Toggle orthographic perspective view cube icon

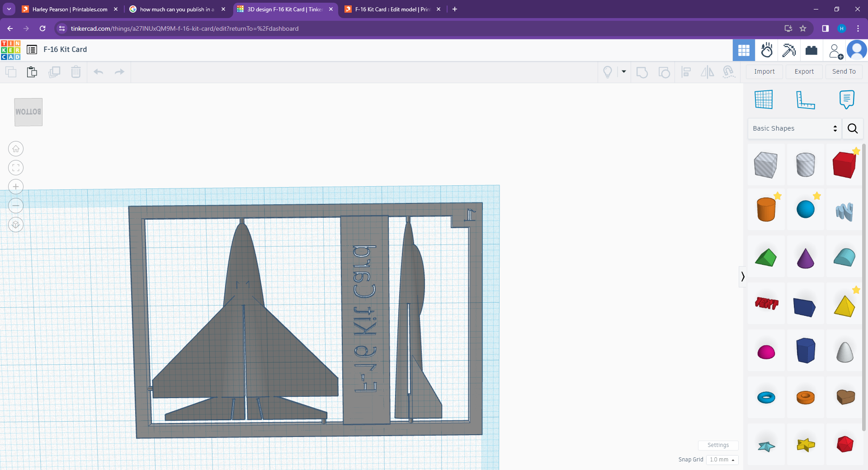click(x=16, y=225)
